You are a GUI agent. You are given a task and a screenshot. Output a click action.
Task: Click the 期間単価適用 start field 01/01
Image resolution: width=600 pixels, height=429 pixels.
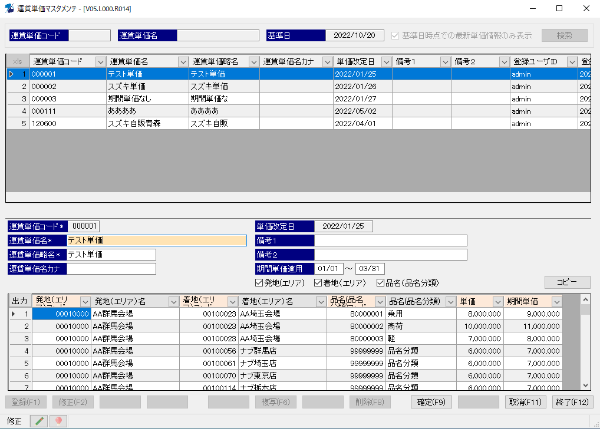329,269
